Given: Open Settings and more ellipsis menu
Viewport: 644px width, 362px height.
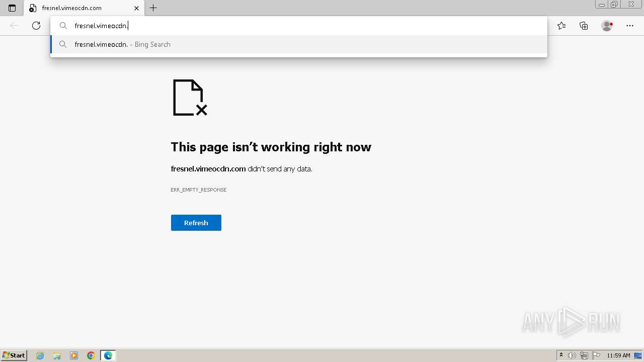Looking at the screenshot, I should point(630,26).
